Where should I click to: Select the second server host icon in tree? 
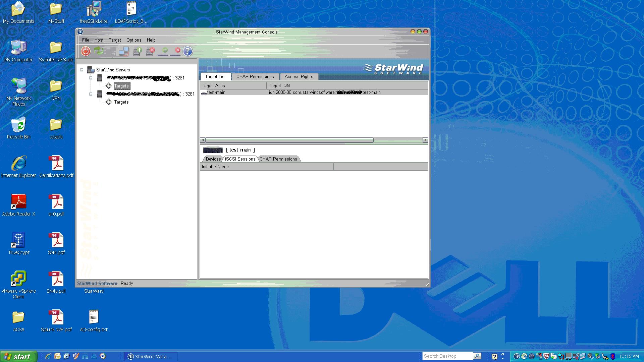(100, 94)
